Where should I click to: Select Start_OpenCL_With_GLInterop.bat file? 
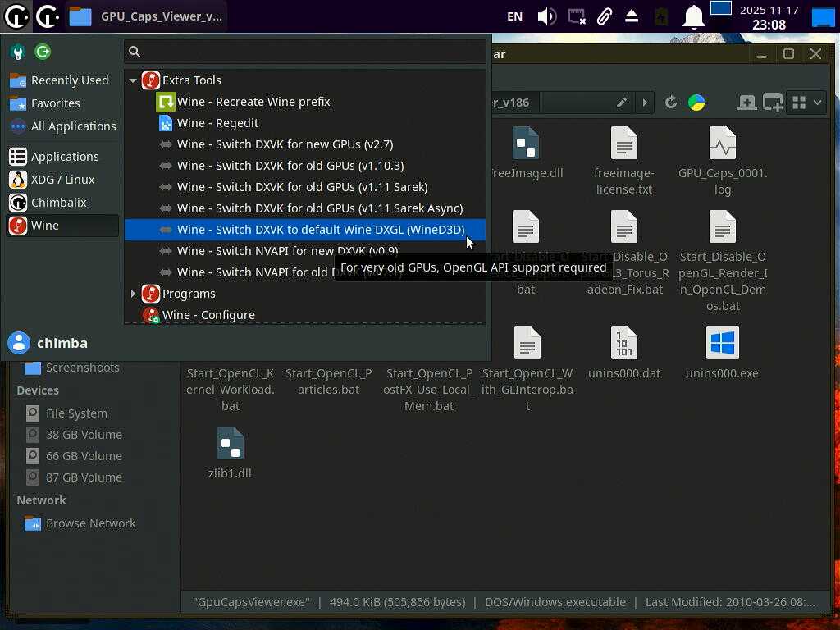click(x=527, y=370)
